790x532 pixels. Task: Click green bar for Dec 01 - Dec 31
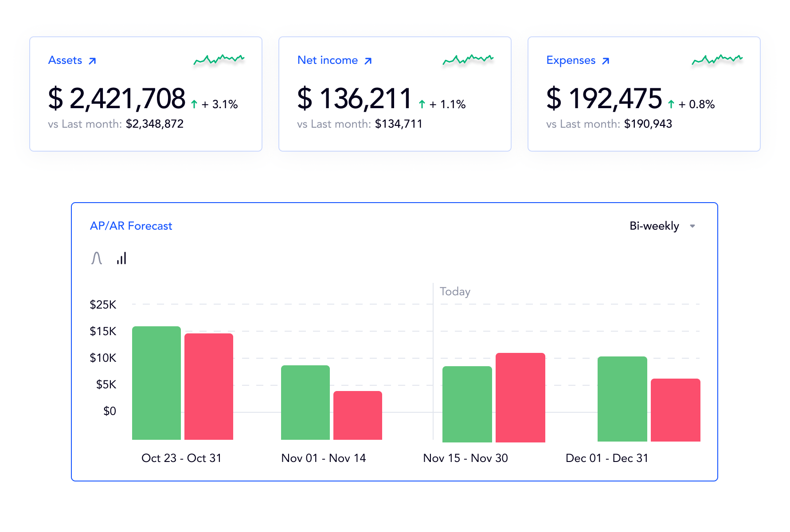point(622,399)
